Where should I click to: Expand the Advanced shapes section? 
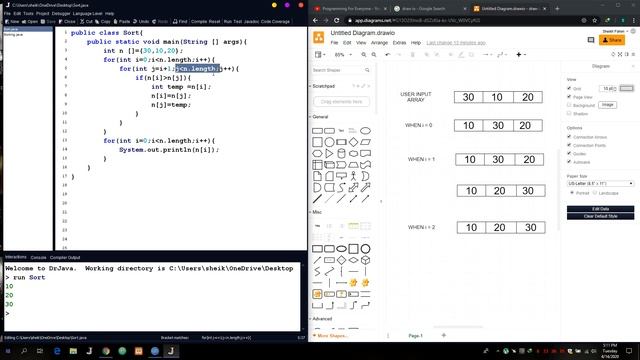(x=322, y=319)
